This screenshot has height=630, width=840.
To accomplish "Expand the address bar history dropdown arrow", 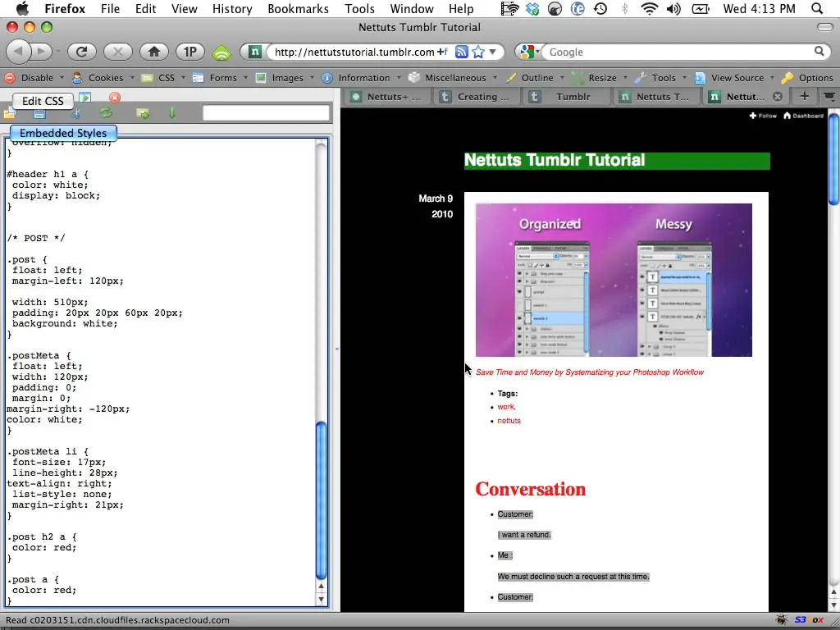I will pyautogui.click(x=493, y=52).
